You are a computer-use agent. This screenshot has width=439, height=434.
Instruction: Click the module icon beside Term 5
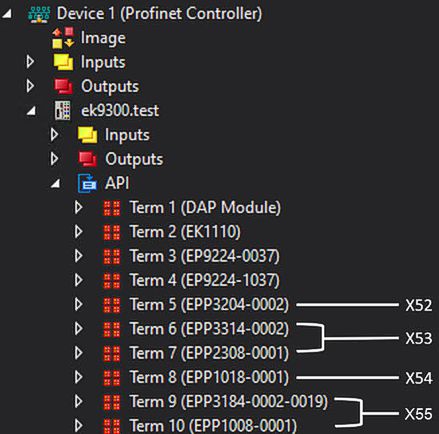(x=112, y=305)
